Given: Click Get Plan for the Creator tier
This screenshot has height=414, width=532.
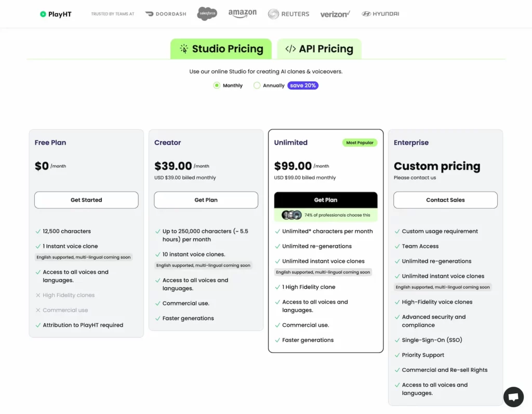Looking at the screenshot, I should click(206, 200).
